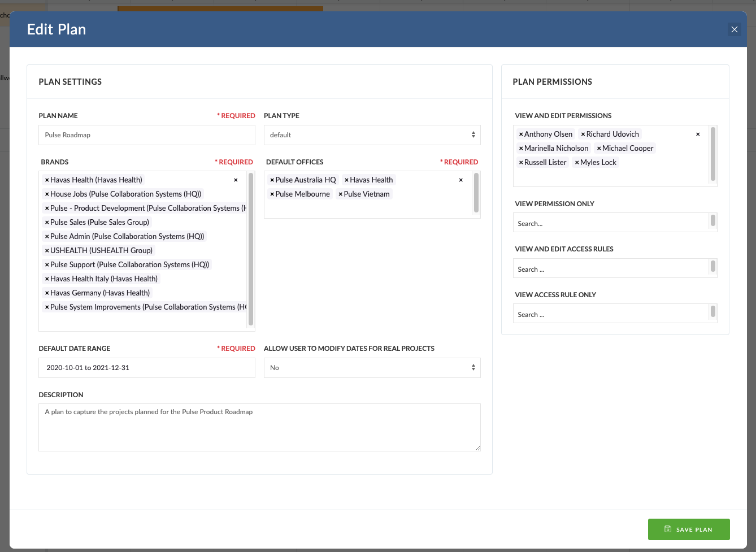The image size is (756, 552).
Task: Remove Russell Lister from edit permissions
Action: tap(521, 163)
